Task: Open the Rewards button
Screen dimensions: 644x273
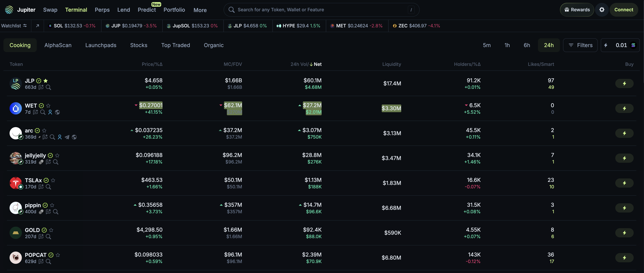Action: (x=577, y=10)
